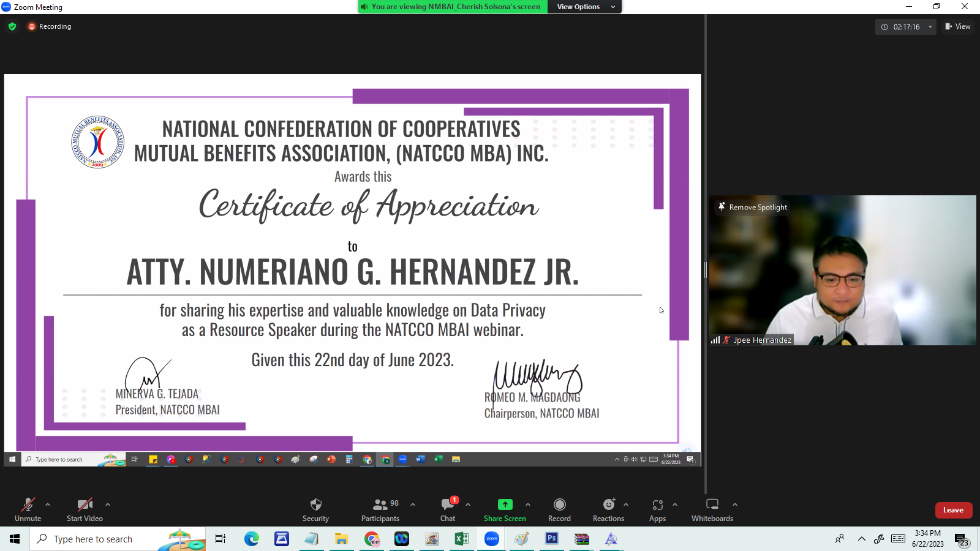
Task: Click the red Leave button
Action: click(953, 510)
